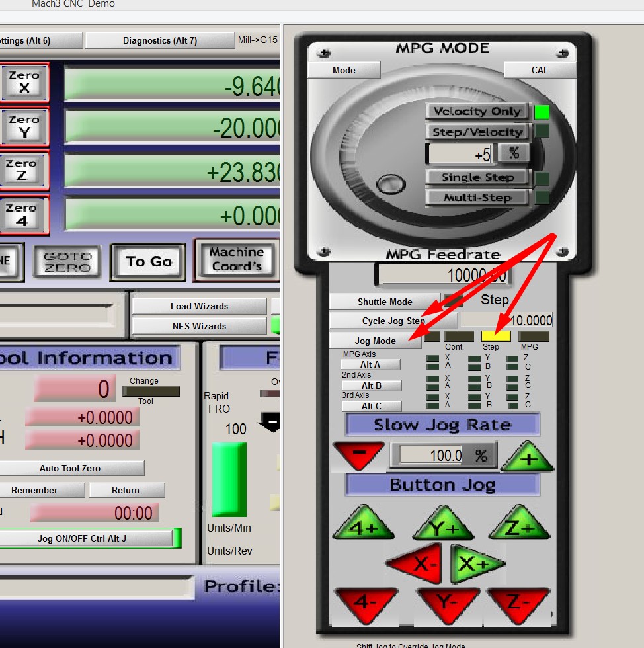Click the 00:00 elapsed time field
Screen dimensions: 644x648
click(x=95, y=513)
